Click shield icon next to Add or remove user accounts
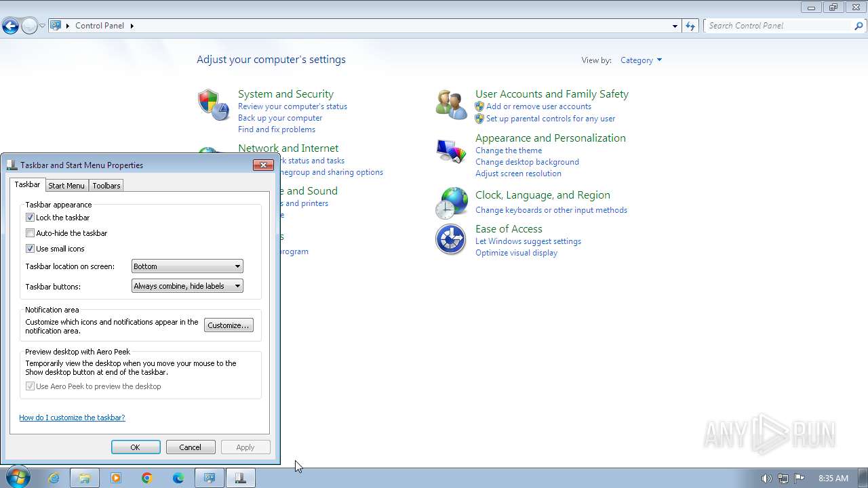 click(479, 106)
